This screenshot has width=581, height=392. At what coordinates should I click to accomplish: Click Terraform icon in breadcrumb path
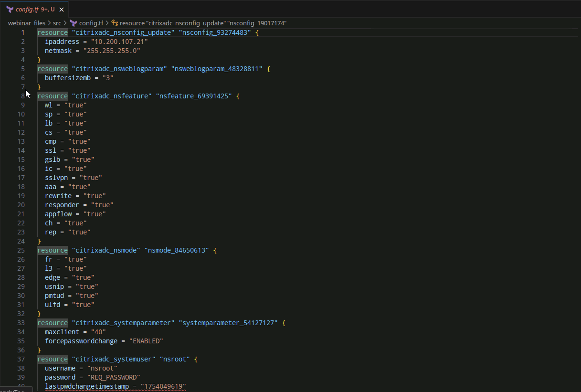click(x=73, y=23)
